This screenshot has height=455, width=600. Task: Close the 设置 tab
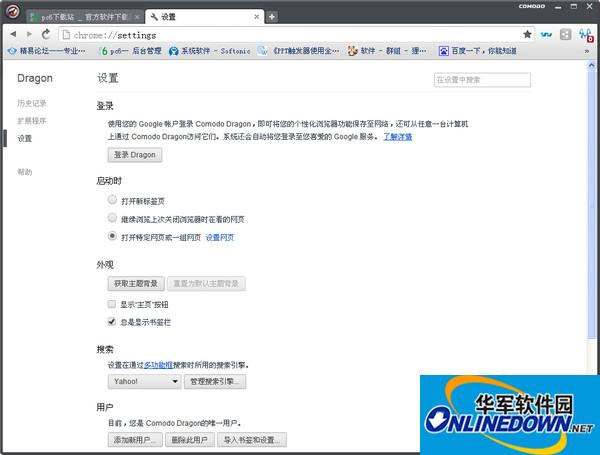click(257, 17)
